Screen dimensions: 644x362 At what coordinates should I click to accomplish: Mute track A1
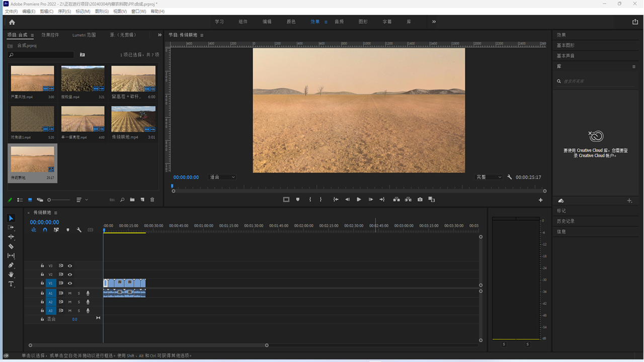tap(70, 293)
